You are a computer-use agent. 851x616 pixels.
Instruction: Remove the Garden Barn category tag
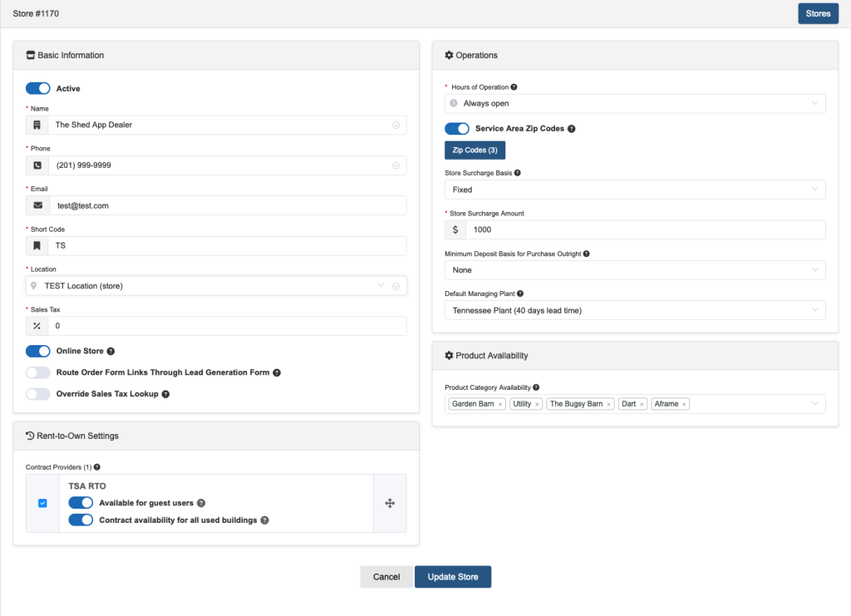point(500,405)
